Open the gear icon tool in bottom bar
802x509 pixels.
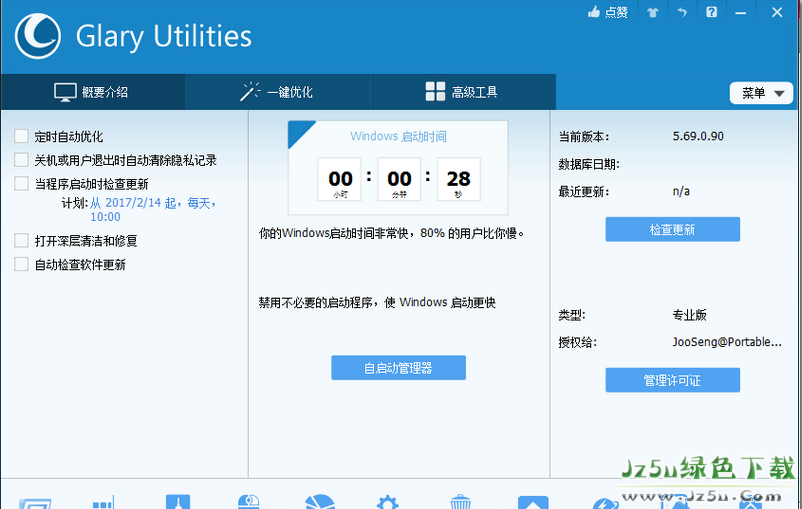click(x=387, y=502)
